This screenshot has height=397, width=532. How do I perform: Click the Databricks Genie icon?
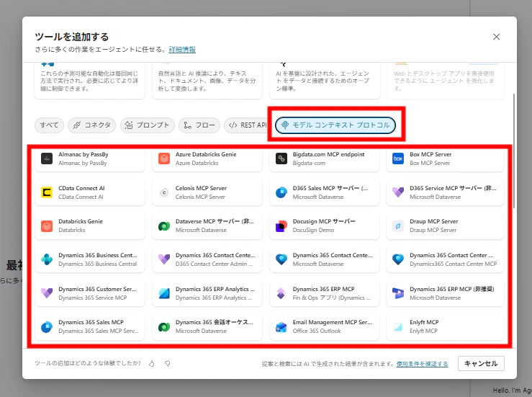point(47,226)
